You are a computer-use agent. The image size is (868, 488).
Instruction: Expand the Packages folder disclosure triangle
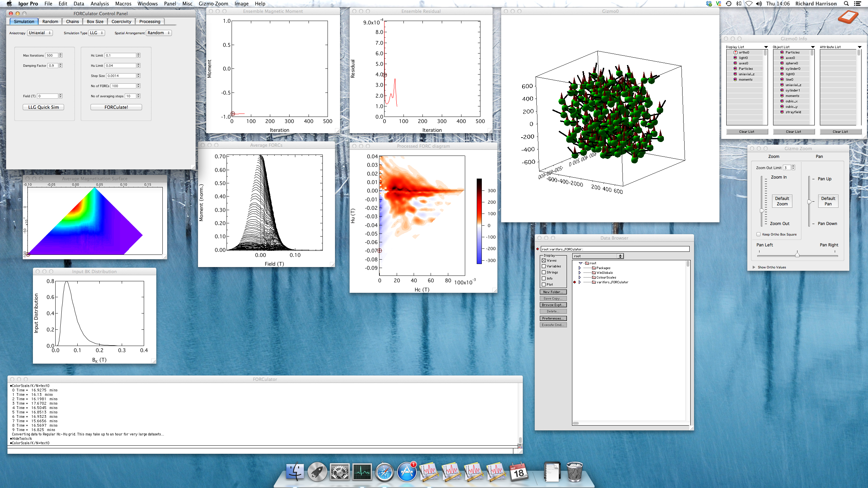(580, 268)
